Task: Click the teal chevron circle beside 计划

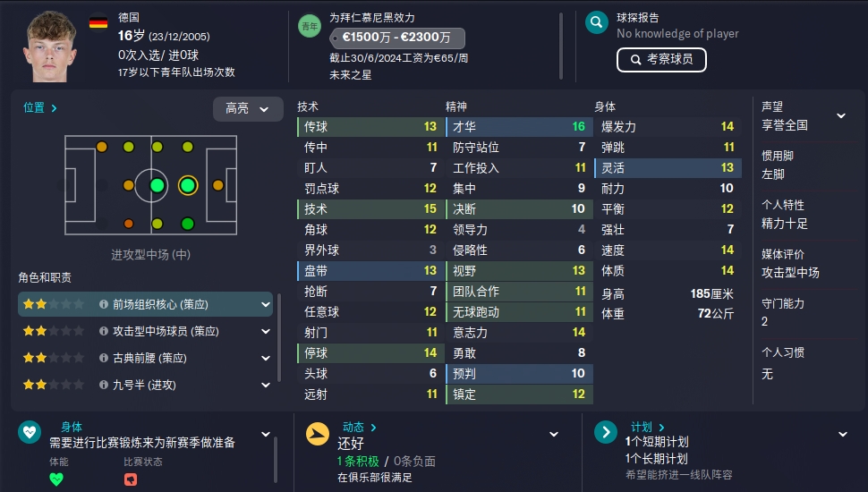Action: tap(606, 432)
